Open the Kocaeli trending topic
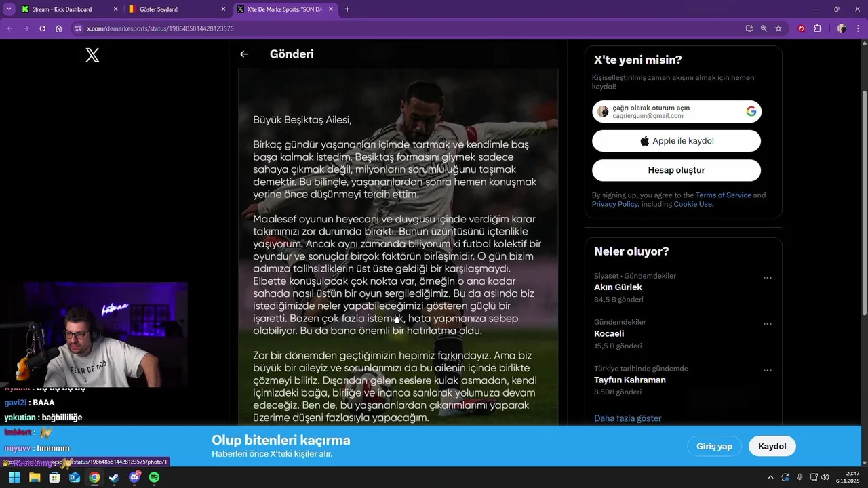 click(x=609, y=334)
